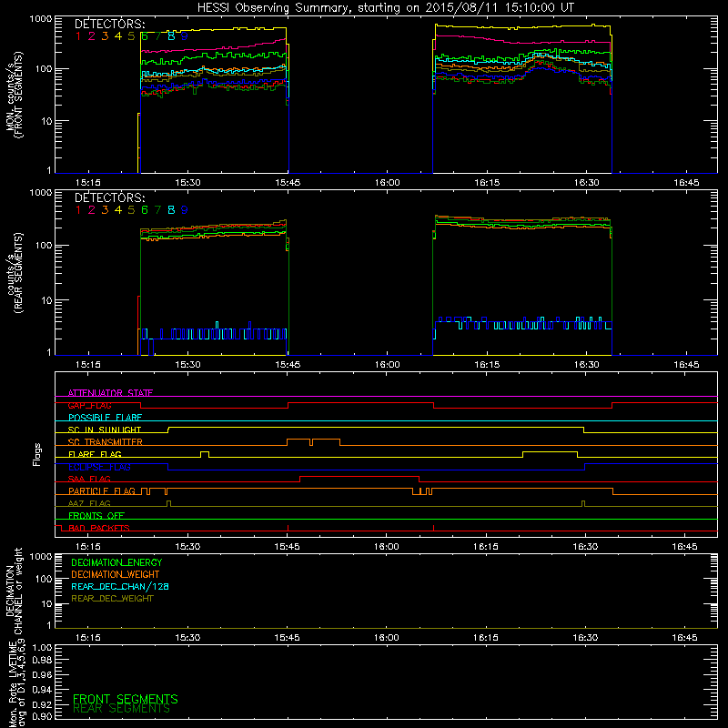Select the SC_TRANSMITTER flag label

tap(105, 442)
